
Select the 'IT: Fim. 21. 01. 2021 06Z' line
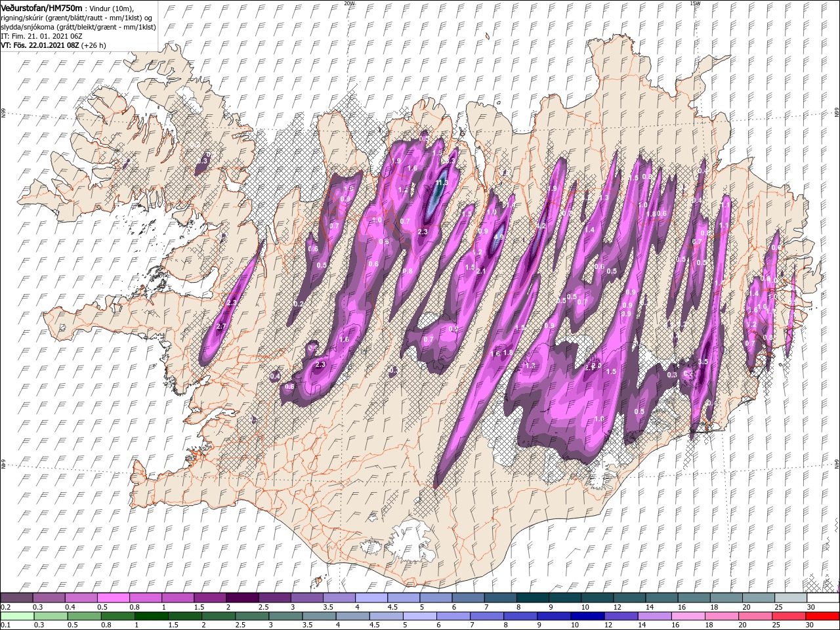(41, 36)
